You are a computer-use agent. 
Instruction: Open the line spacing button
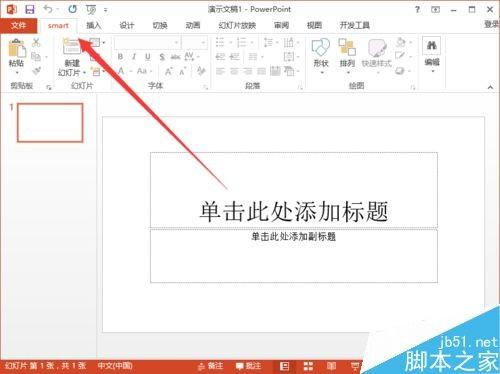pyautogui.click(x=271, y=43)
